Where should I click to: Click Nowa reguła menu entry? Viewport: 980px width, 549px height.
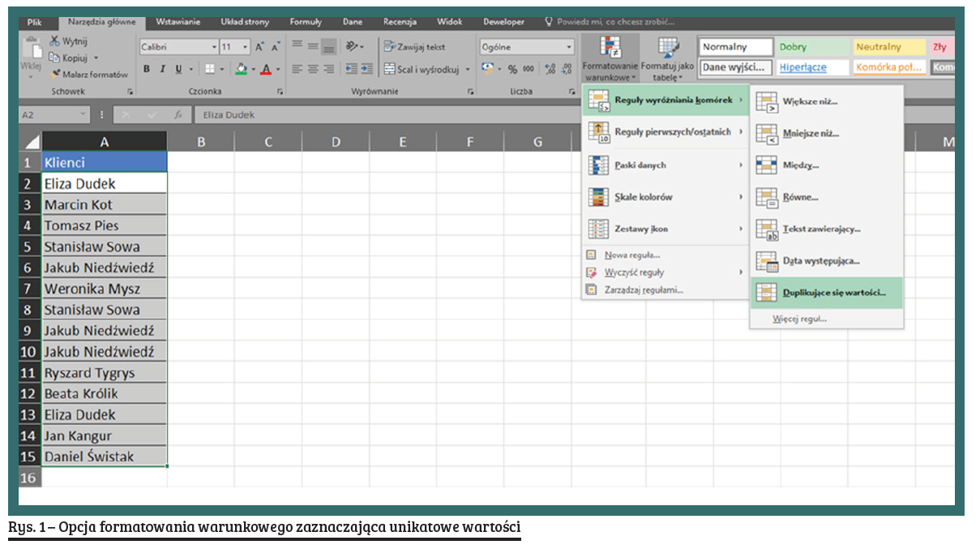coord(665,255)
